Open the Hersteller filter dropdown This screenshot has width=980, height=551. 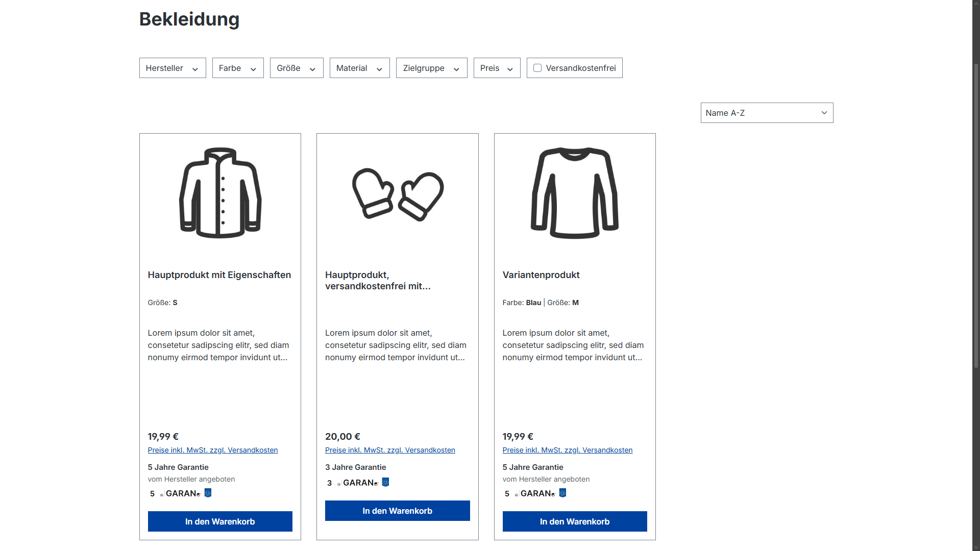173,68
